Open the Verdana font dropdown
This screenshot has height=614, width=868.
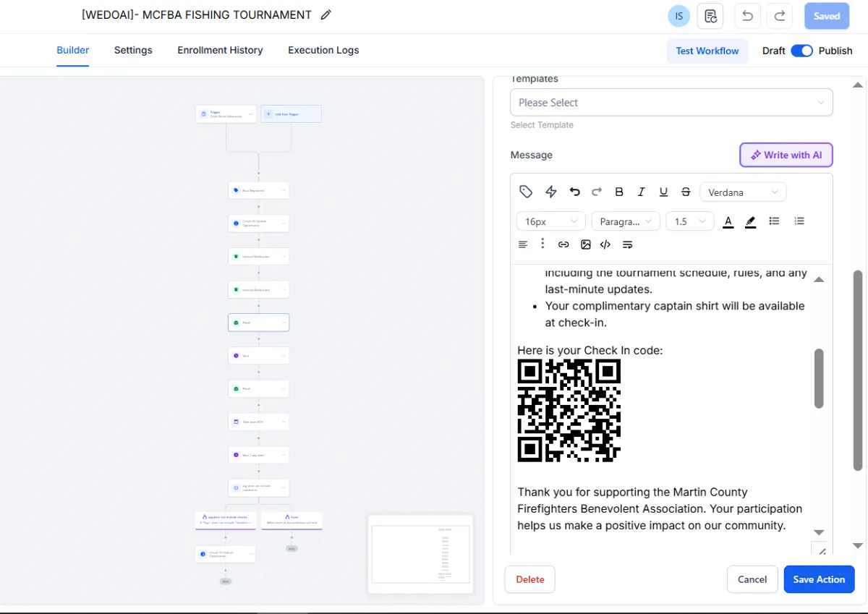click(x=743, y=192)
